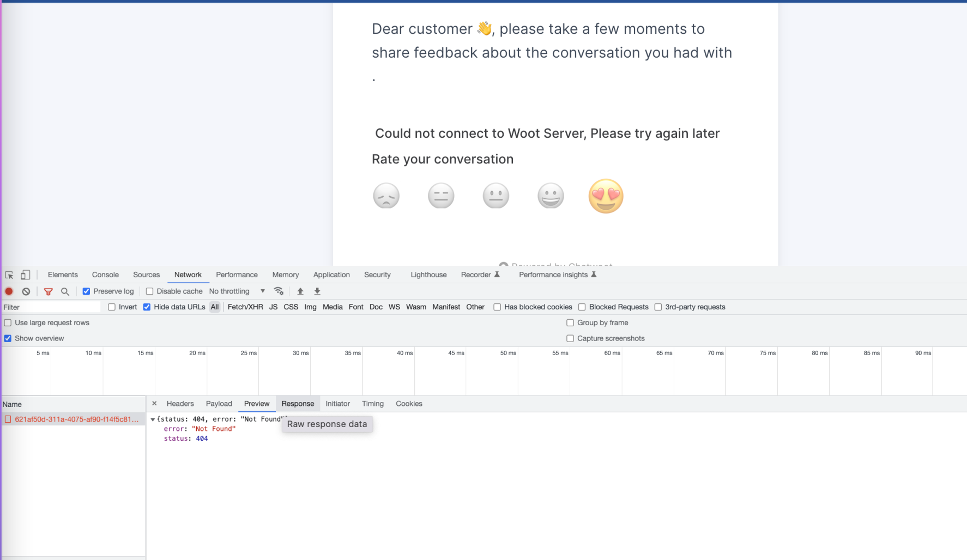Open the Headers tab of request
This screenshot has width=967, height=560.
pos(180,404)
